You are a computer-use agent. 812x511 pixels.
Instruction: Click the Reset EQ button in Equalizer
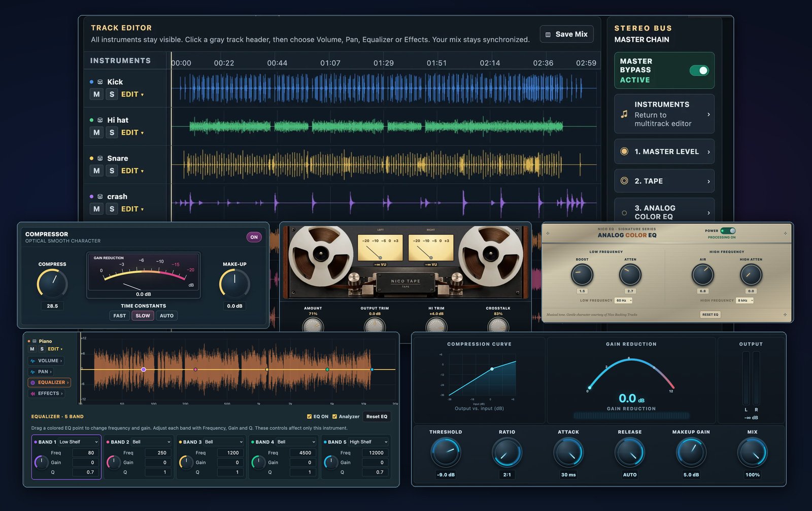(x=377, y=417)
